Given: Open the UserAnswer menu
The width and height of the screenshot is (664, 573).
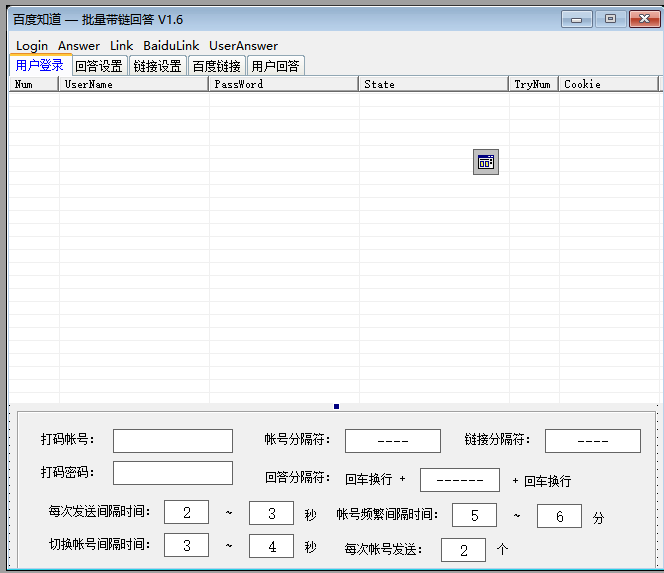Looking at the screenshot, I should point(243,46).
